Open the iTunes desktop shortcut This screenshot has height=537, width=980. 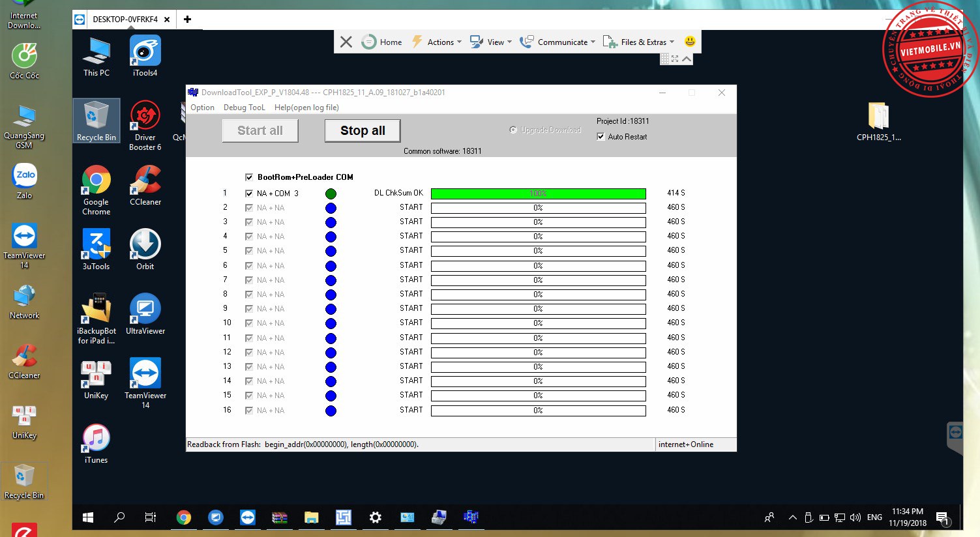coord(97,443)
